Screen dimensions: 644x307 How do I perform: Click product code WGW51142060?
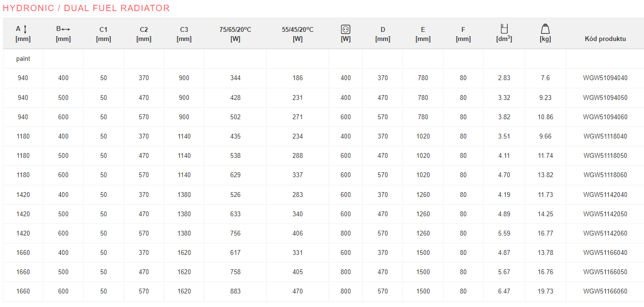click(x=605, y=233)
